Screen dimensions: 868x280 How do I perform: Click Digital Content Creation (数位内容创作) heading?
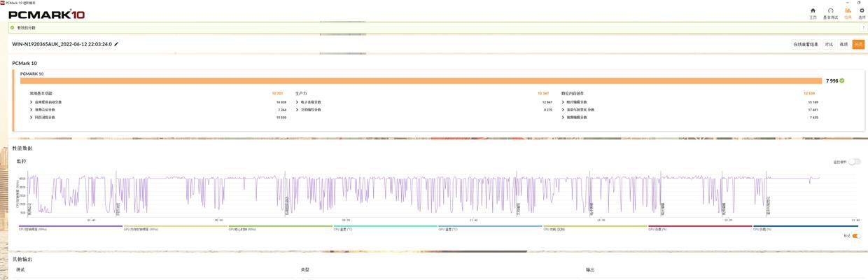point(573,93)
